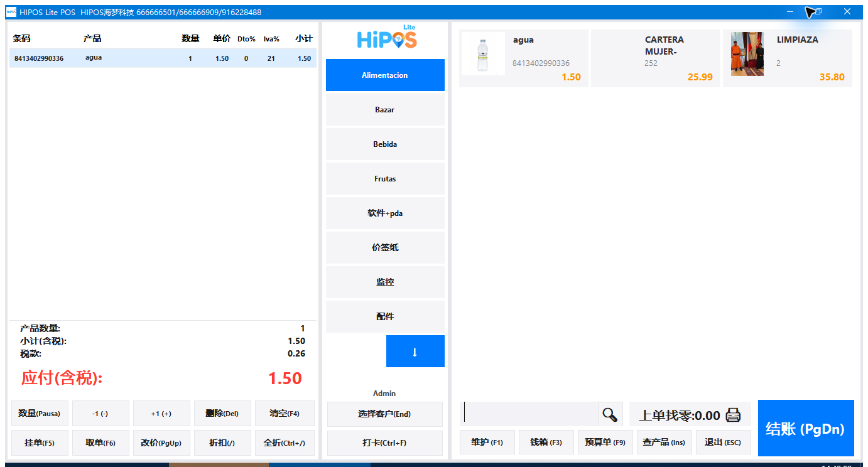
Task: Click the search magnifier icon
Action: pos(610,414)
